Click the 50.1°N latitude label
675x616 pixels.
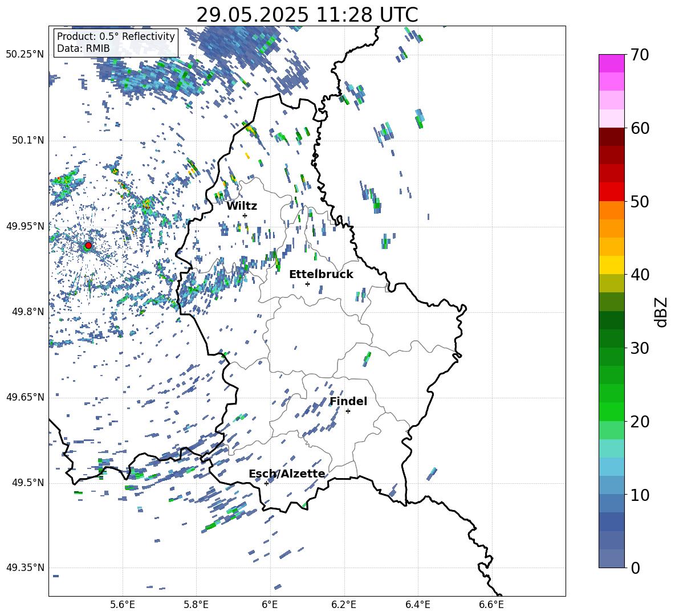coord(28,140)
